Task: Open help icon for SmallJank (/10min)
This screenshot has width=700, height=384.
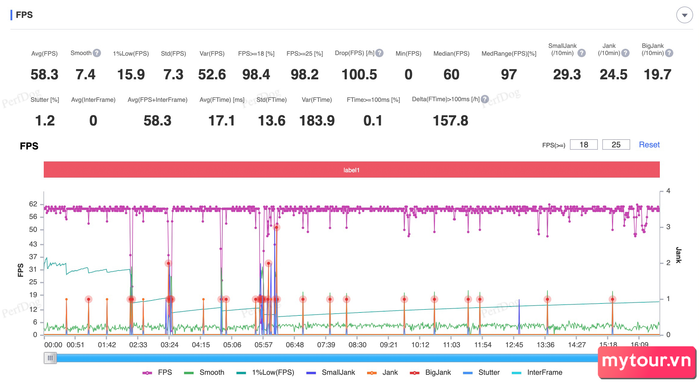Action: 581,53
